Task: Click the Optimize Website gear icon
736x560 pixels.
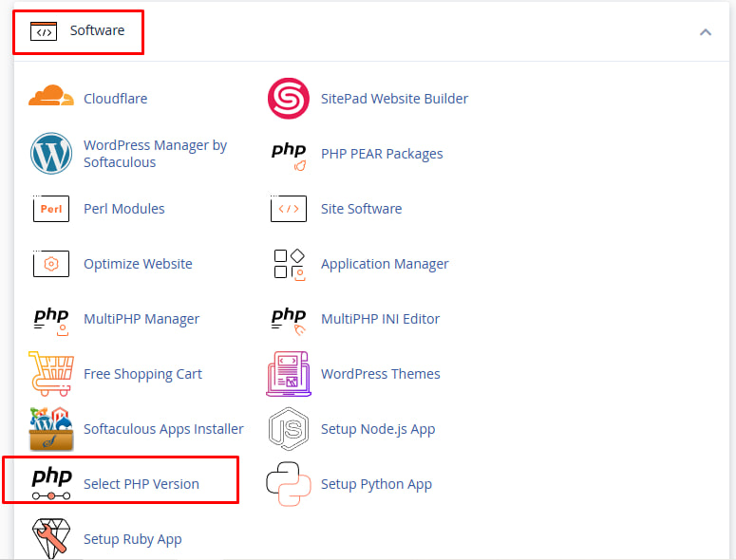Action: click(51, 264)
